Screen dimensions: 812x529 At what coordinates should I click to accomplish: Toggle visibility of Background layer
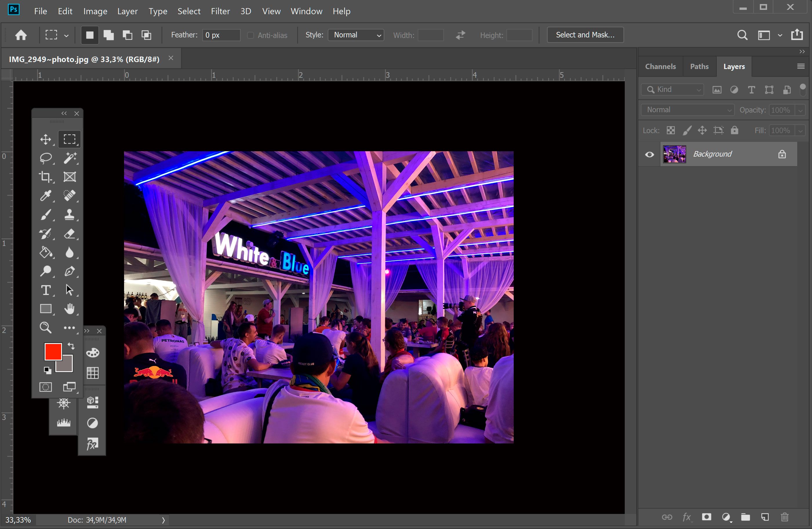649,154
